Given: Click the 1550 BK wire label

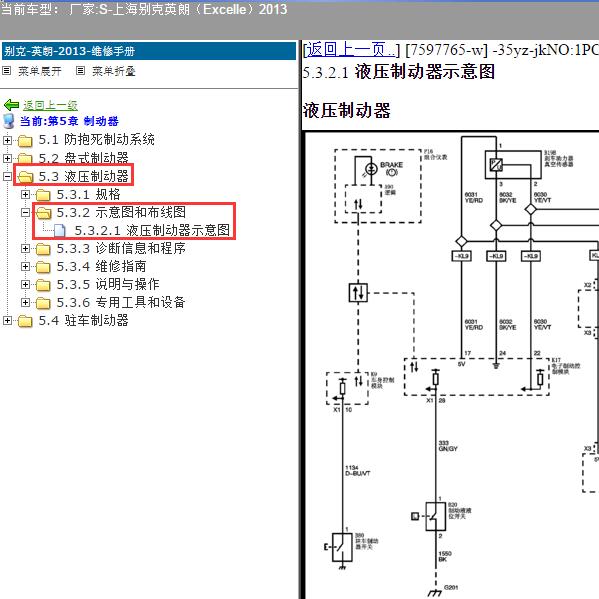Looking at the screenshot, I should (x=445, y=556).
